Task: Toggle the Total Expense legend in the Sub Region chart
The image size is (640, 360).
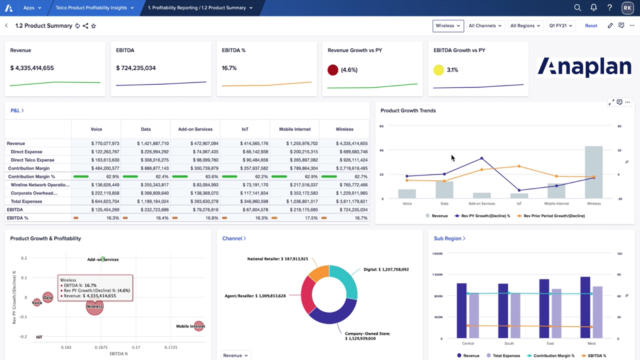Action: (x=503, y=356)
